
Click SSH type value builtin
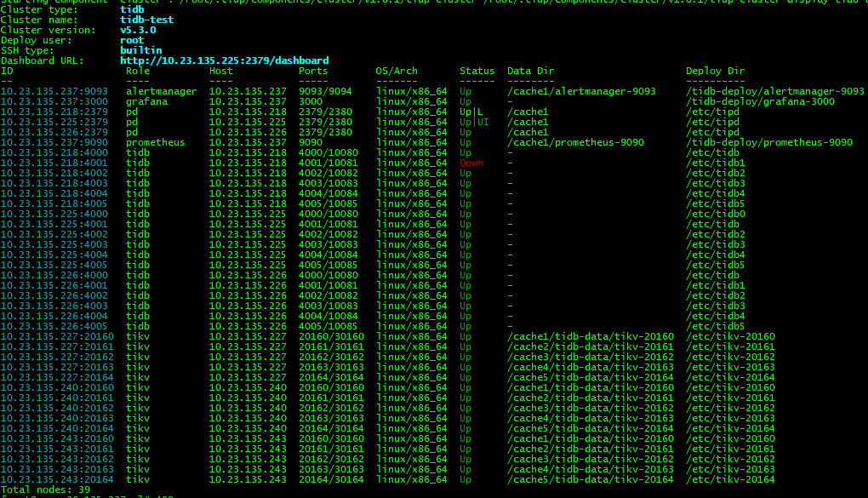[140, 50]
